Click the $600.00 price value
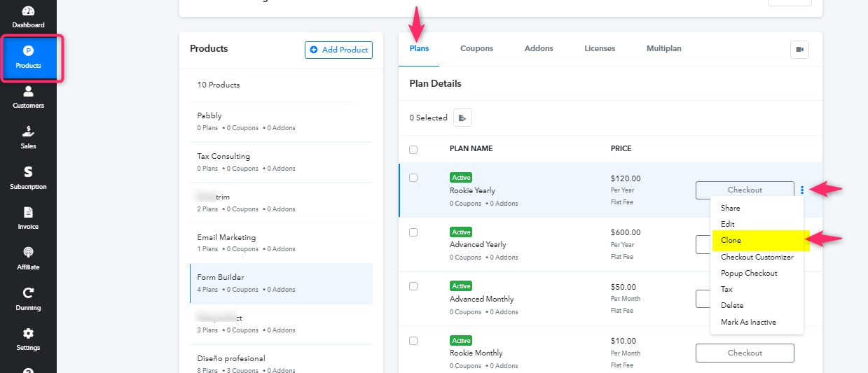This screenshot has width=868, height=373. [626, 232]
